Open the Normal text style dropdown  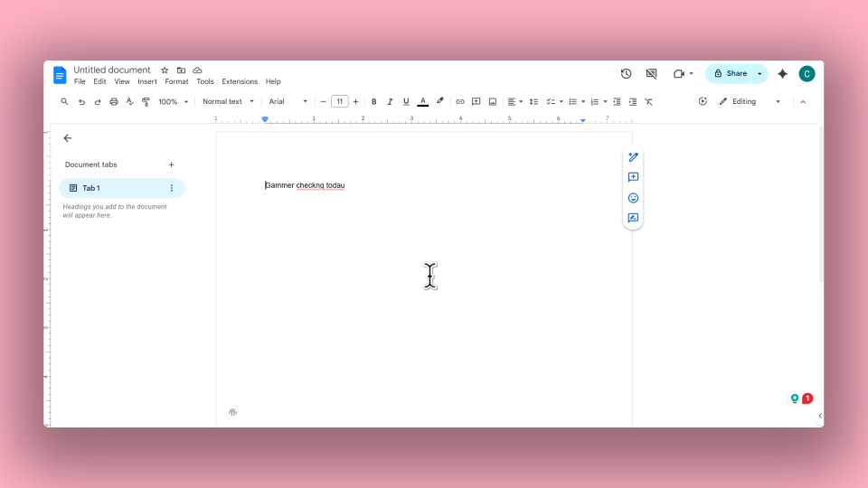pos(228,102)
